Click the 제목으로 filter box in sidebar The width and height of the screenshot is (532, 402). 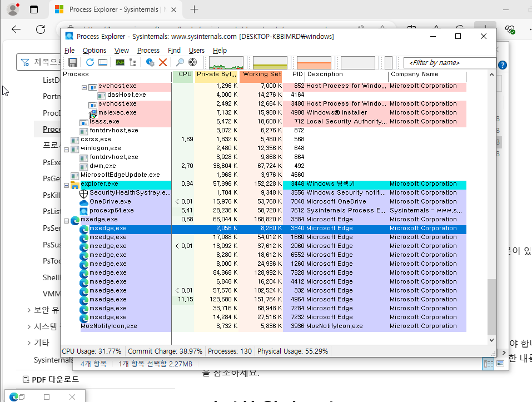(39, 62)
